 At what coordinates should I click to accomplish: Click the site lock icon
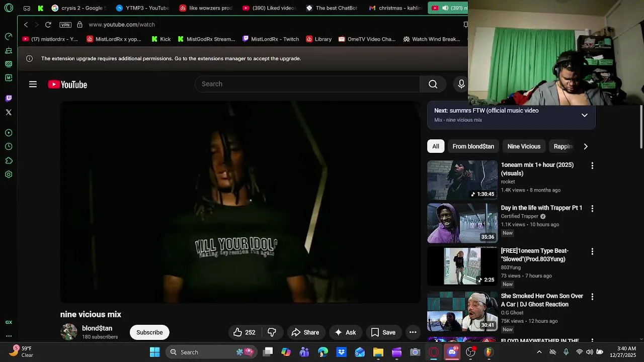[x=79, y=25]
